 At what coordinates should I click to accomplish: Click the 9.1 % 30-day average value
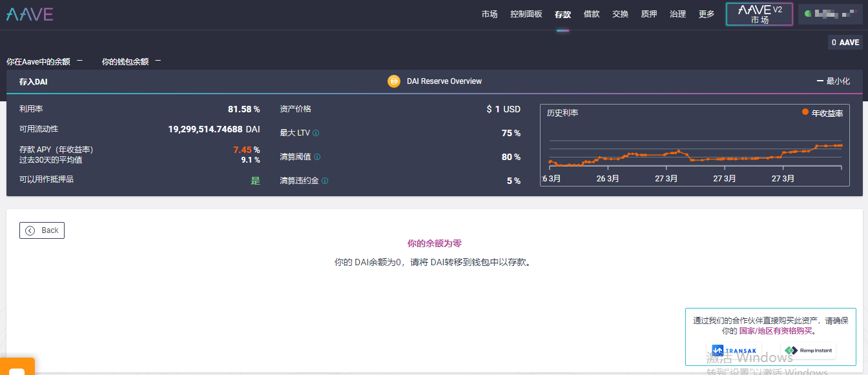(x=251, y=159)
